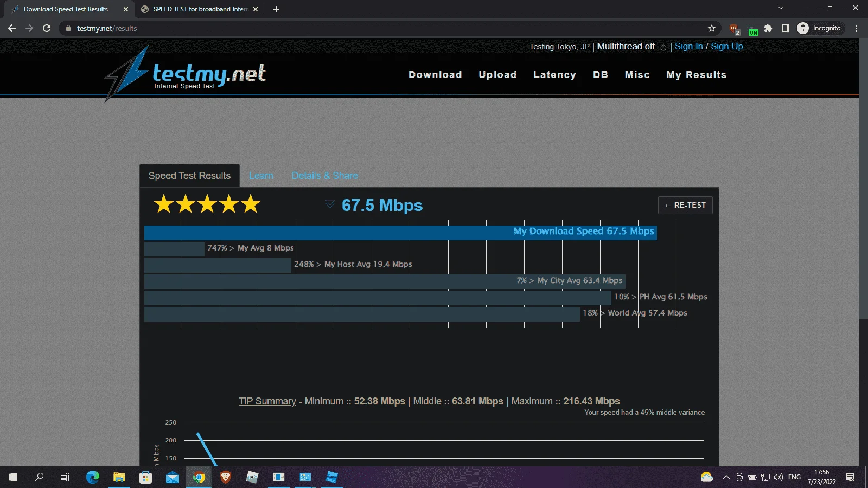Click the My Host Avg 19.4 Mbps label
The image size is (868, 488).
click(x=353, y=264)
